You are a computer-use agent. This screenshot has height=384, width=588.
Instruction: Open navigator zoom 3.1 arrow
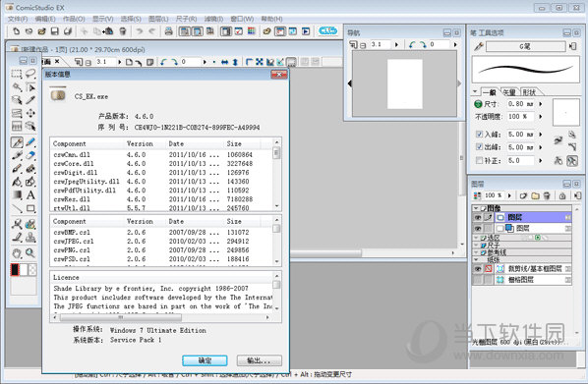point(396,44)
